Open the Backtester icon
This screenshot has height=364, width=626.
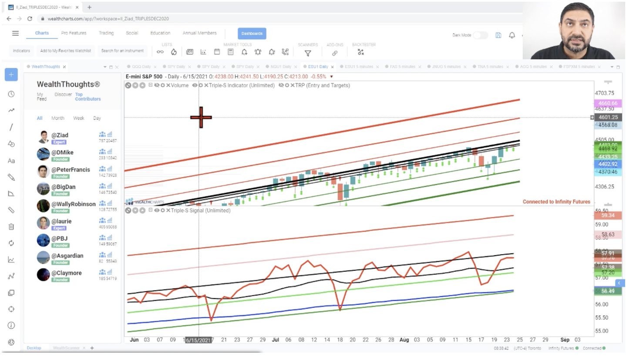360,52
